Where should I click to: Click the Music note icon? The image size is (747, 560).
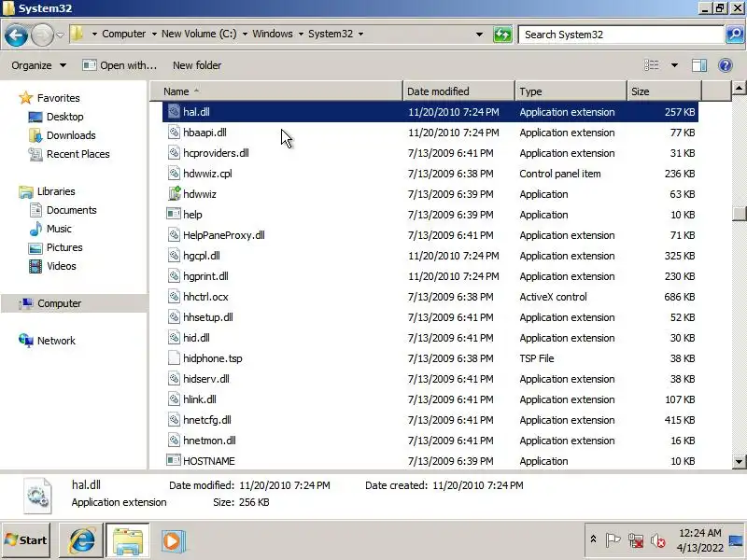[35, 229]
